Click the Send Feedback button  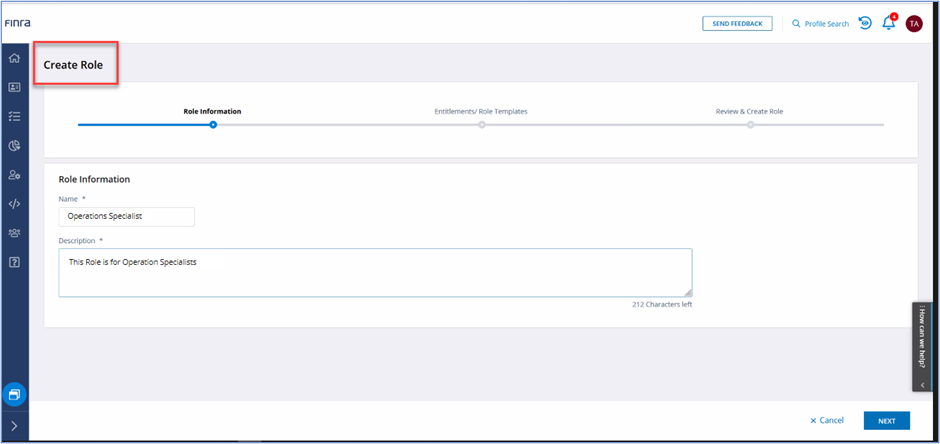coord(737,23)
